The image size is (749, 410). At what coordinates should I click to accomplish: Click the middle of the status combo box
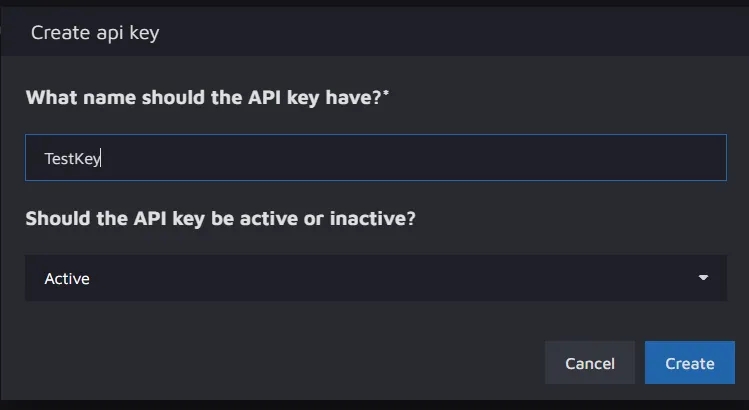[375, 278]
